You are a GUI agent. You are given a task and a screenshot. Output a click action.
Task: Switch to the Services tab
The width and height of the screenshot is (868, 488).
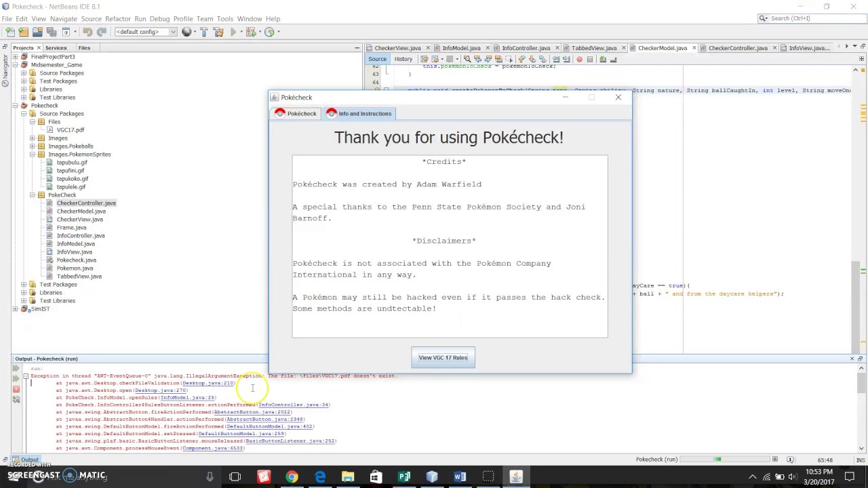point(56,48)
